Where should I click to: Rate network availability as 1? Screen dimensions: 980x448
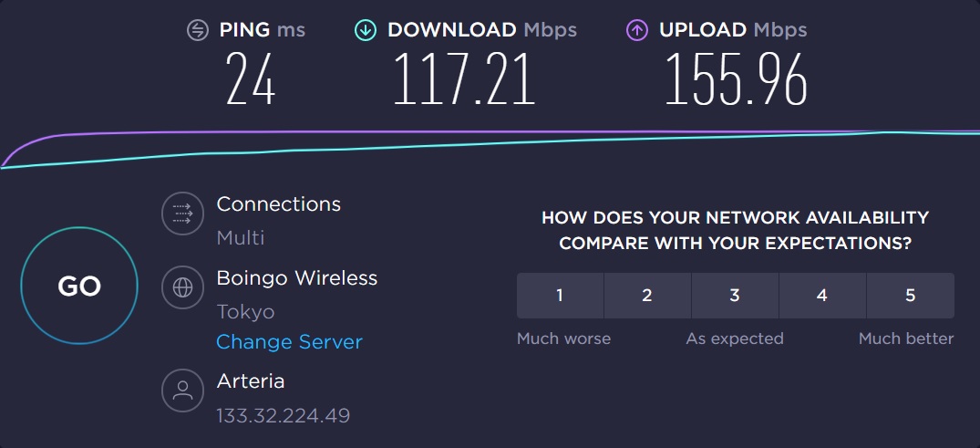(560, 296)
